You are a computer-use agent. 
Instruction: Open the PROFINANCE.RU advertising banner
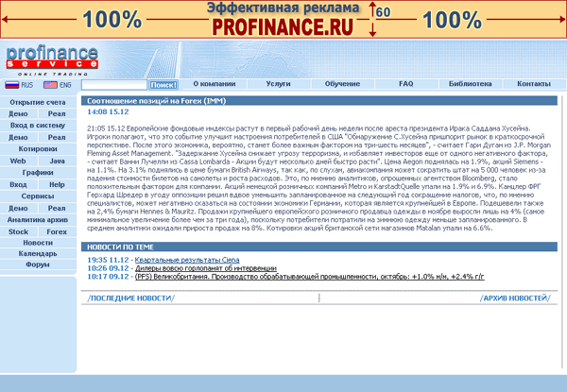click(x=283, y=19)
